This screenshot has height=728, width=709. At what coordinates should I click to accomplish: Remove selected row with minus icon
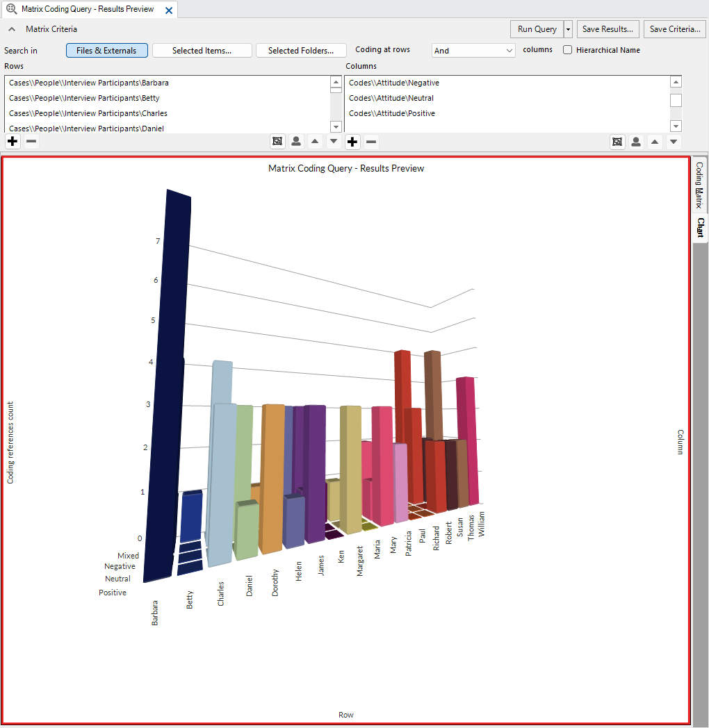[x=31, y=141]
